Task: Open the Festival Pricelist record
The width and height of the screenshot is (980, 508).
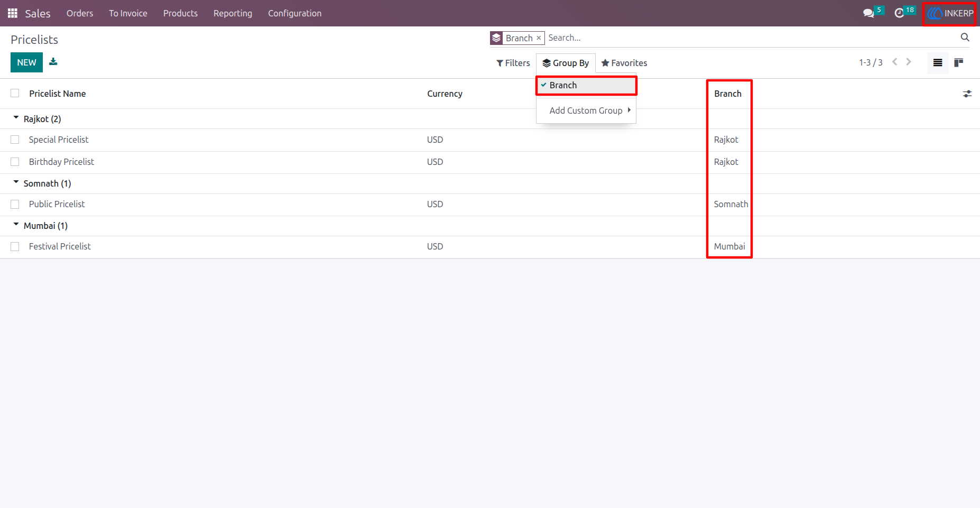Action: pos(60,246)
